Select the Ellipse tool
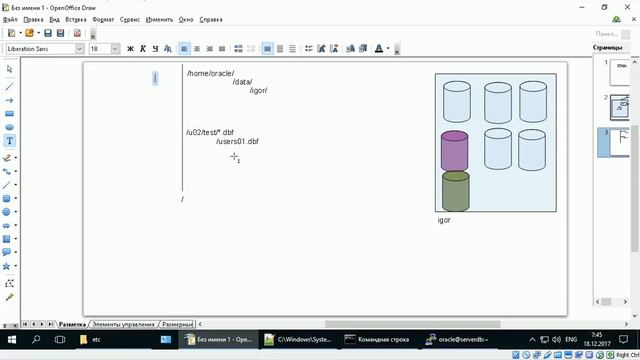The height and width of the screenshot is (360, 640). pos(9,127)
